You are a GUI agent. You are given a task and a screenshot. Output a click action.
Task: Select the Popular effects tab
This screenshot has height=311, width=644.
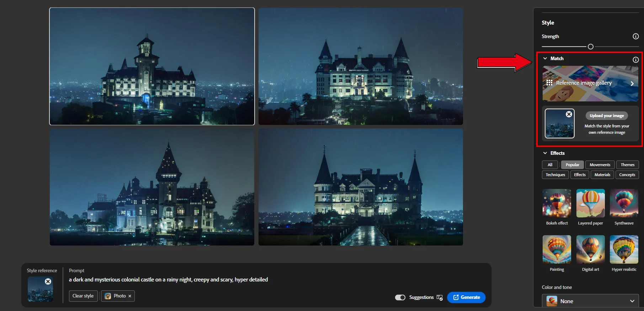pos(573,165)
